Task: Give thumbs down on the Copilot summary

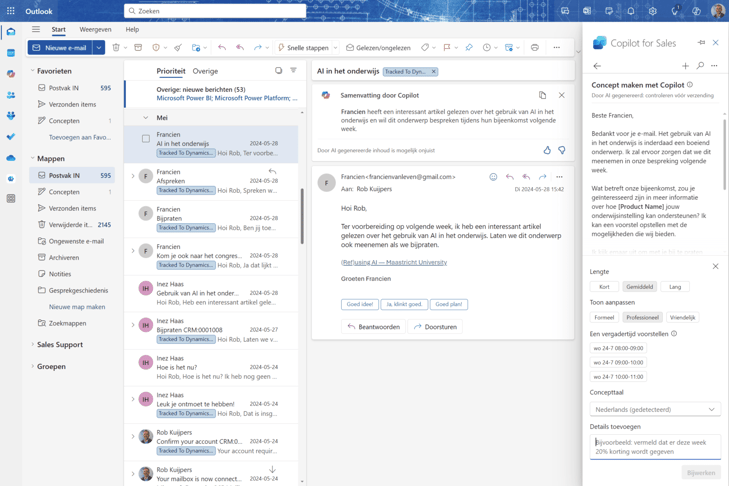Action: pyautogui.click(x=562, y=150)
